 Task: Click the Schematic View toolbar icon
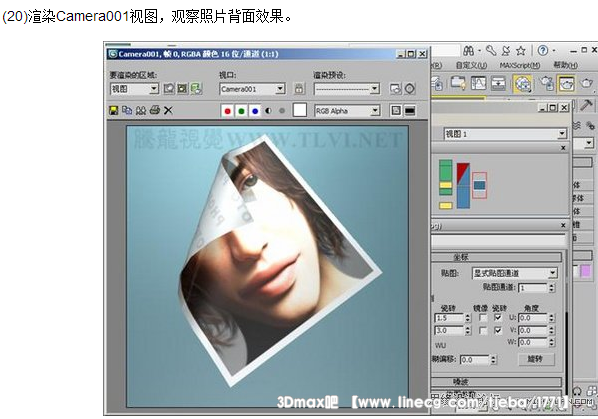click(498, 83)
